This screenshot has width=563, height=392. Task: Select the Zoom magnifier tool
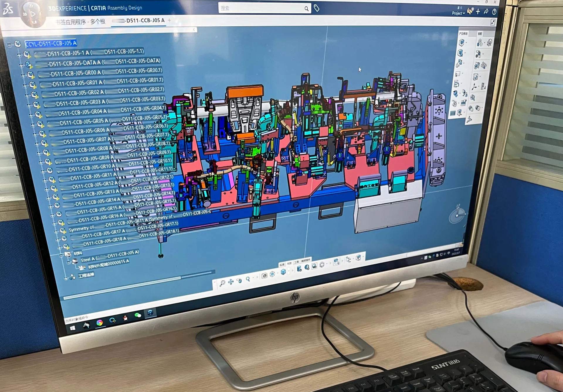click(x=248, y=278)
